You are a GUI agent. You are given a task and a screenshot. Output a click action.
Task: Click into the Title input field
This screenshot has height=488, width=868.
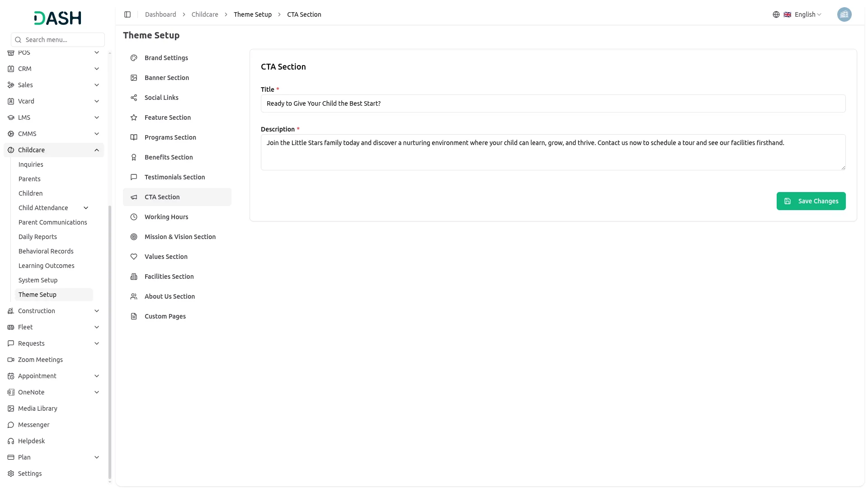pos(552,103)
